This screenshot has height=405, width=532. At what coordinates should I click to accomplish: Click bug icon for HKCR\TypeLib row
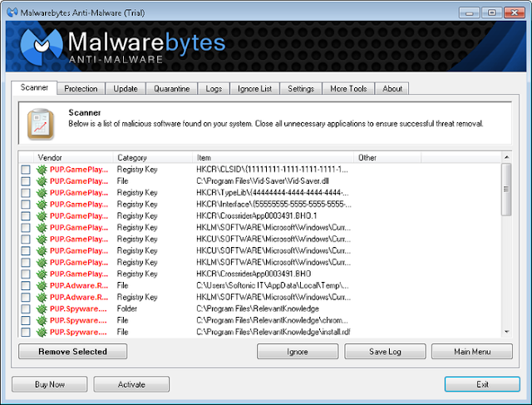[42, 193]
